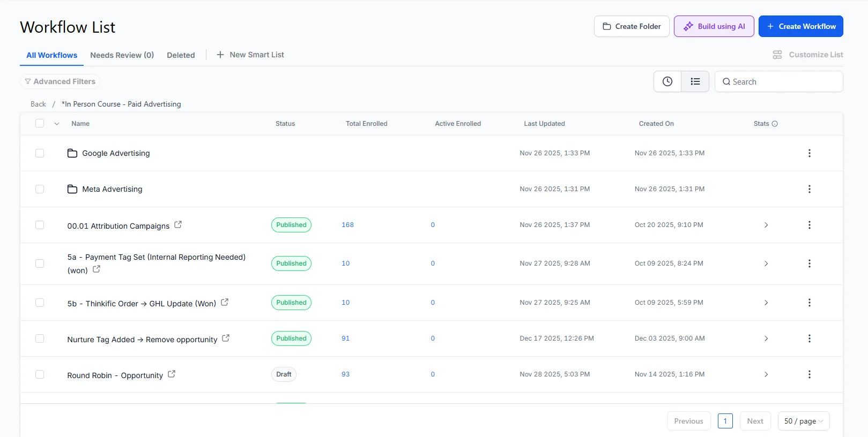Check the Meta Advertising row checkbox
Image resolution: width=868 pixels, height=437 pixels.
[x=40, y=189]
